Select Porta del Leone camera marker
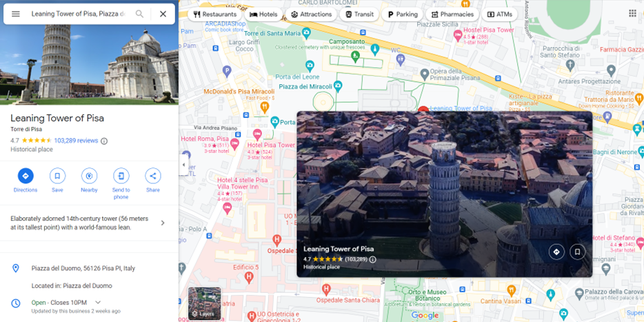 [310, 66]
